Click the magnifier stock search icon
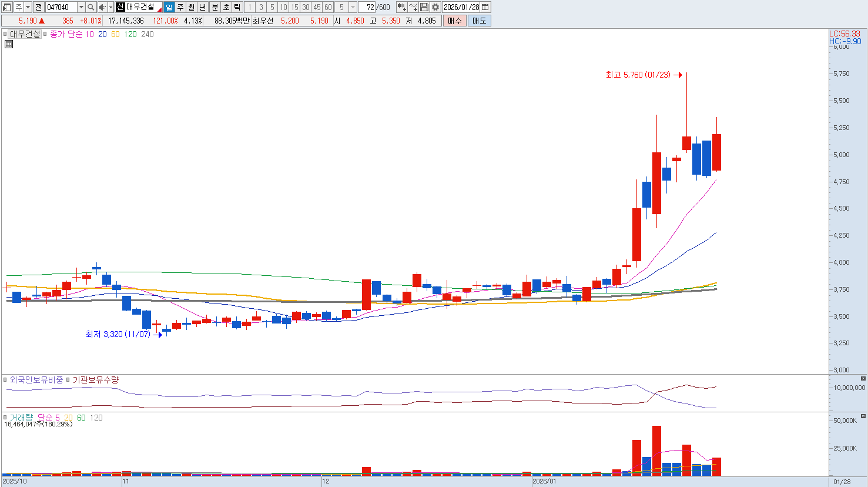Screen dimensions: 868x487 click(x=91, y=7)
